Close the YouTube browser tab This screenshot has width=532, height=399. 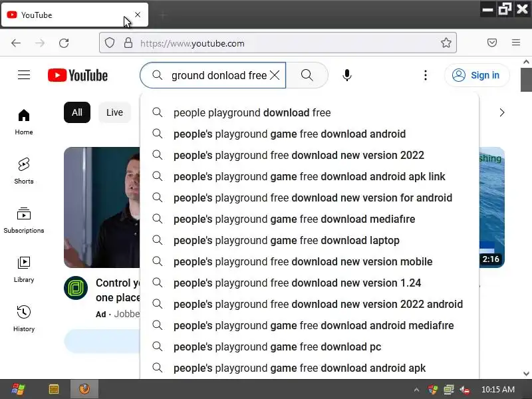tap(138, 15)
